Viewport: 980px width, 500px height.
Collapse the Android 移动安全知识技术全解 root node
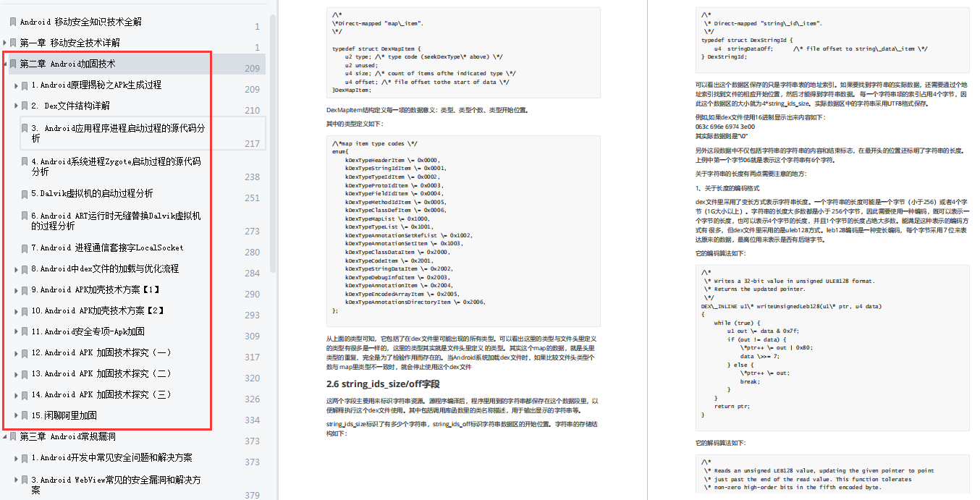[4, 21]
